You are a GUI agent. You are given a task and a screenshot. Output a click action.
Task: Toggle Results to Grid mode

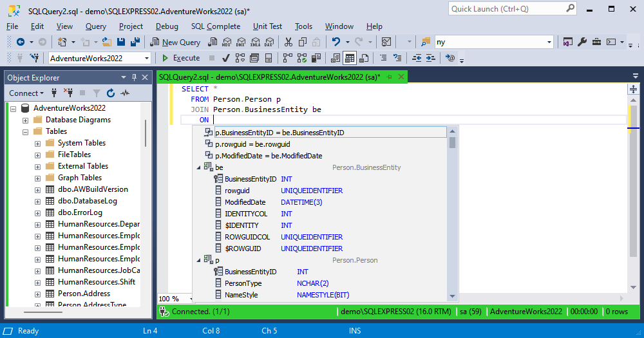[x=350, y=58]
